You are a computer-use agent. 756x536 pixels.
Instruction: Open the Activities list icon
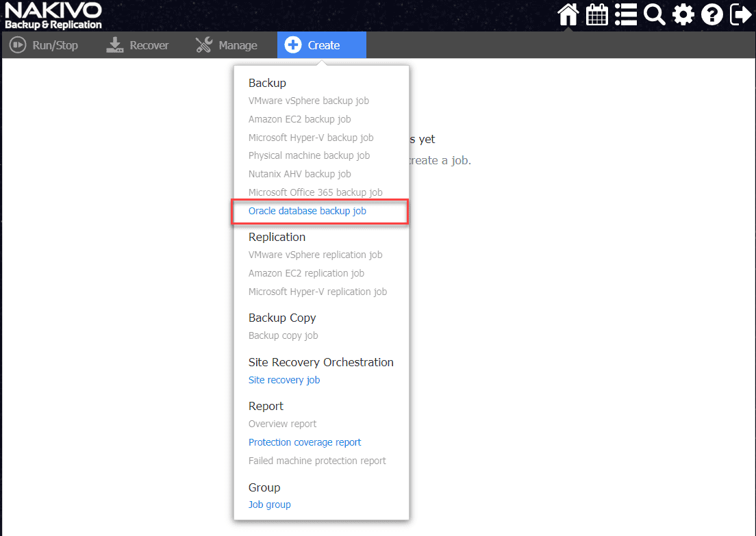[626, 14]
